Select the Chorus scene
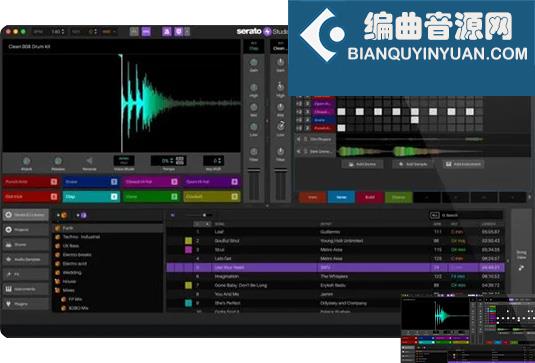535x363 pixels. coord(399,197)
